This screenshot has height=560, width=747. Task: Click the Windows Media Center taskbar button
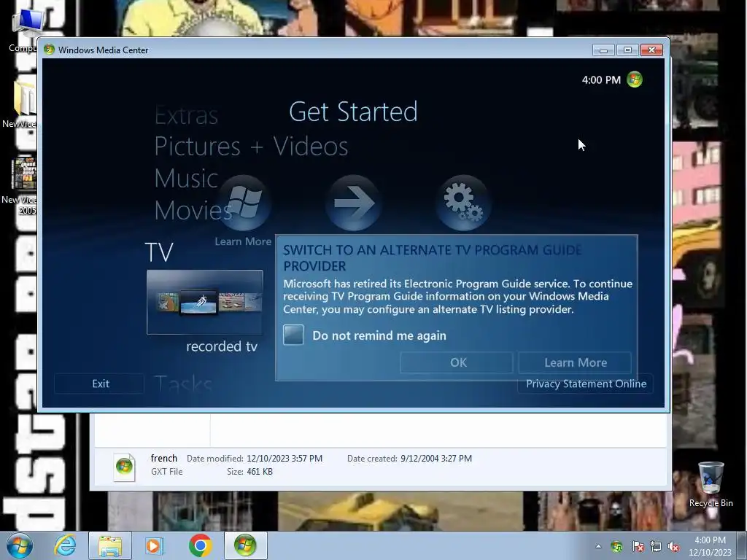pyautogui.click(x=245, y=545)
